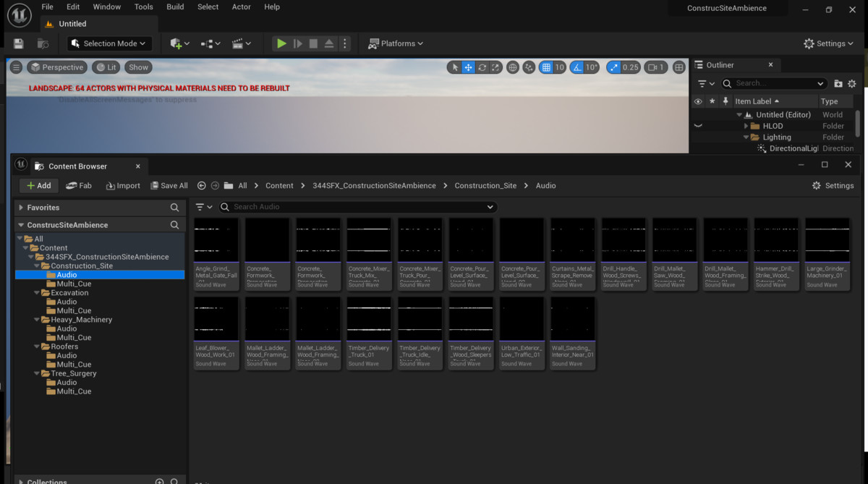Click Outliner filter options icon
Image resolution: width=868 pixels, height=484 pixels.
pos(706,83)
